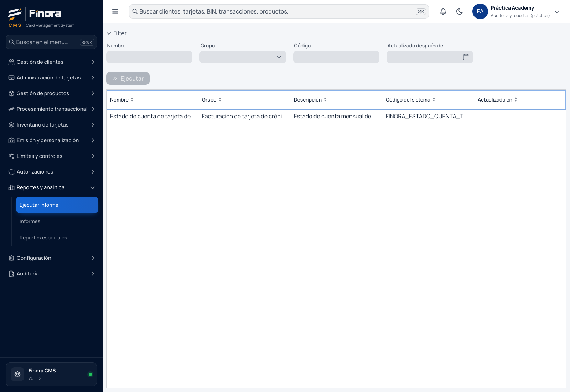This screenshot has height=392, width=570.
Task: Click the PA user avatar
Action: point(480,11)
